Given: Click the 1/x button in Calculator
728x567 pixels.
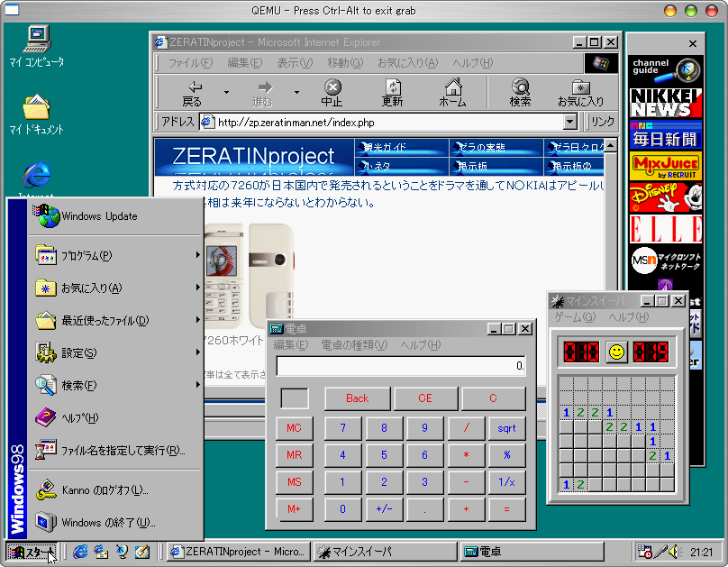Looking at the screenshot, I should coord(506,482).
